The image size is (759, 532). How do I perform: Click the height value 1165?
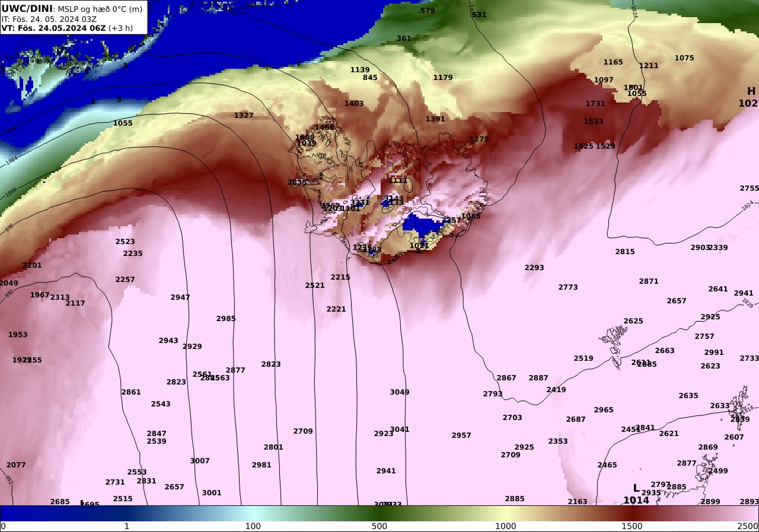[x=613, y=62]
